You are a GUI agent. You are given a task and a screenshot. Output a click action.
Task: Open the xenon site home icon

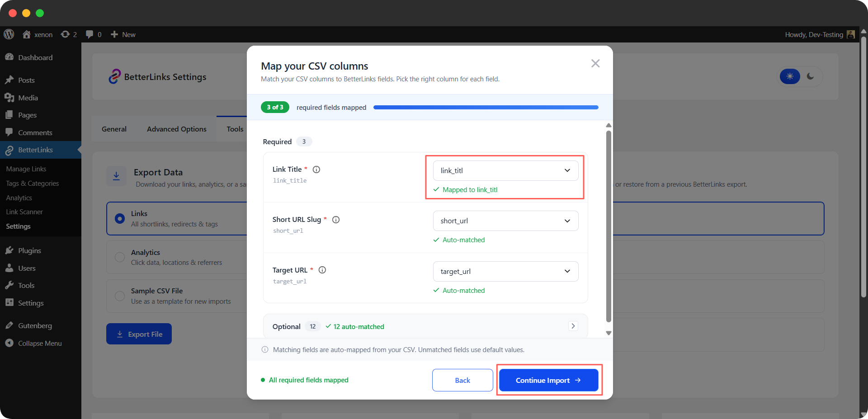27,34
